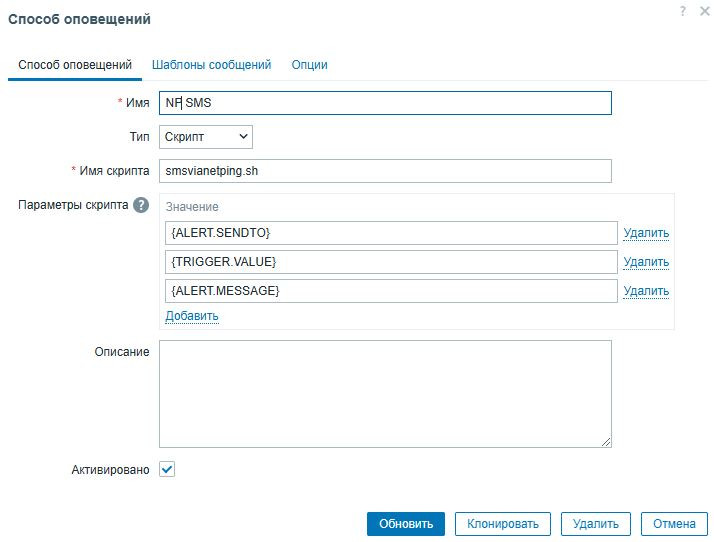Toggle the Активировано checkbox

[167, 469]
